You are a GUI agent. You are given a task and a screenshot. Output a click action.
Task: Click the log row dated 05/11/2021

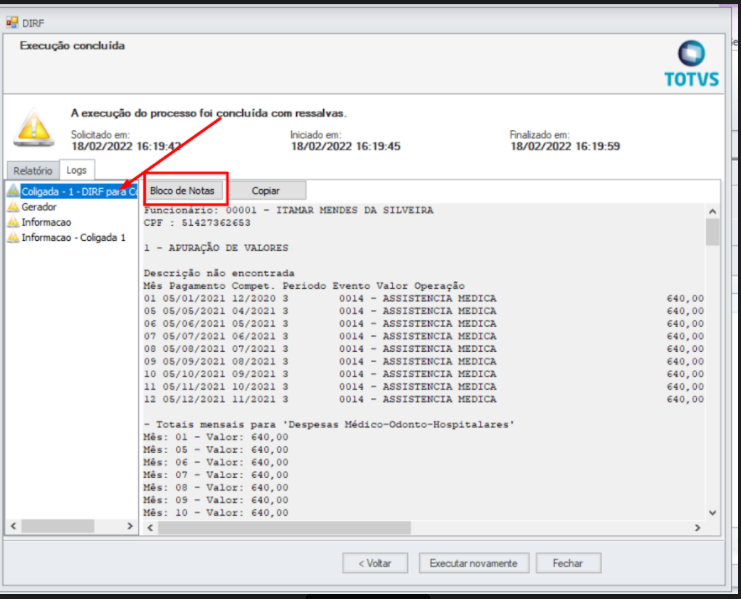(424, 386)
